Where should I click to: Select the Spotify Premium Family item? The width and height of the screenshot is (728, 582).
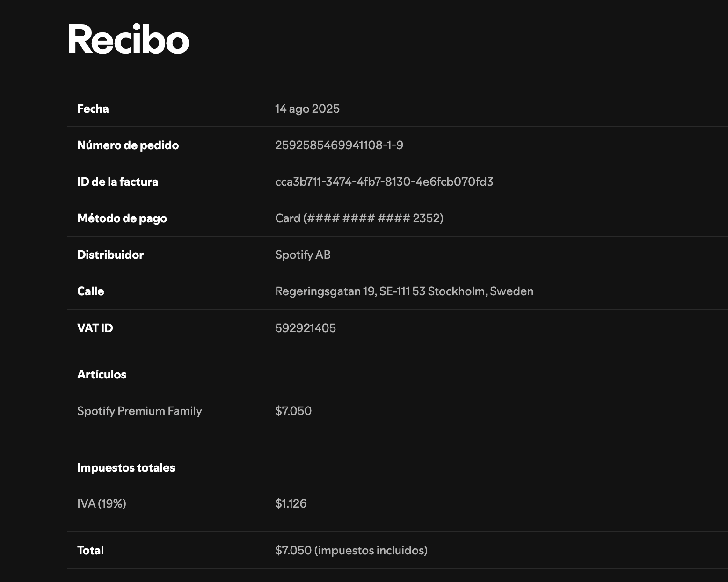139,411
